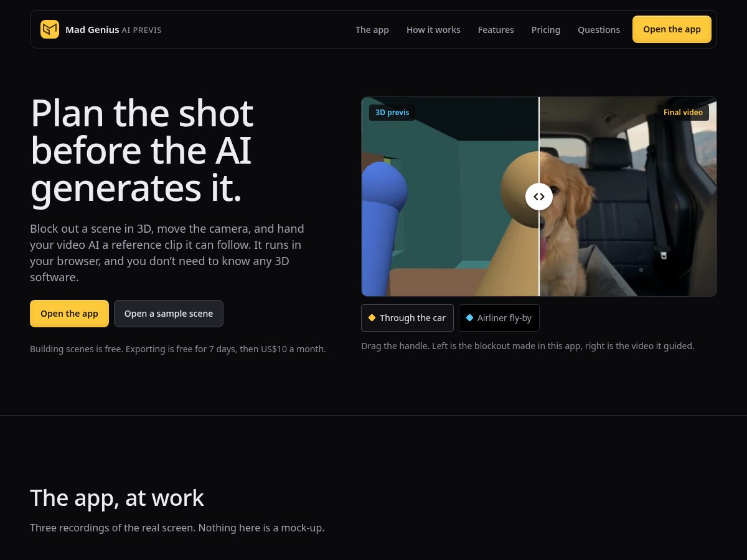The height and width of the screenshot is (560, 747).
Task: Click the Final video label badge
Action: (683, 113)
